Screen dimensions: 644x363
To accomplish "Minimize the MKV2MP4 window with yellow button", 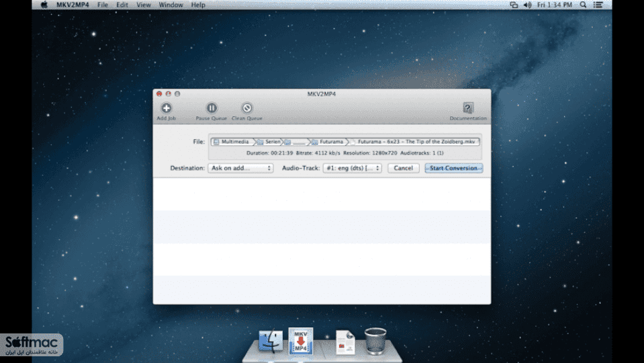I will 169,94.
